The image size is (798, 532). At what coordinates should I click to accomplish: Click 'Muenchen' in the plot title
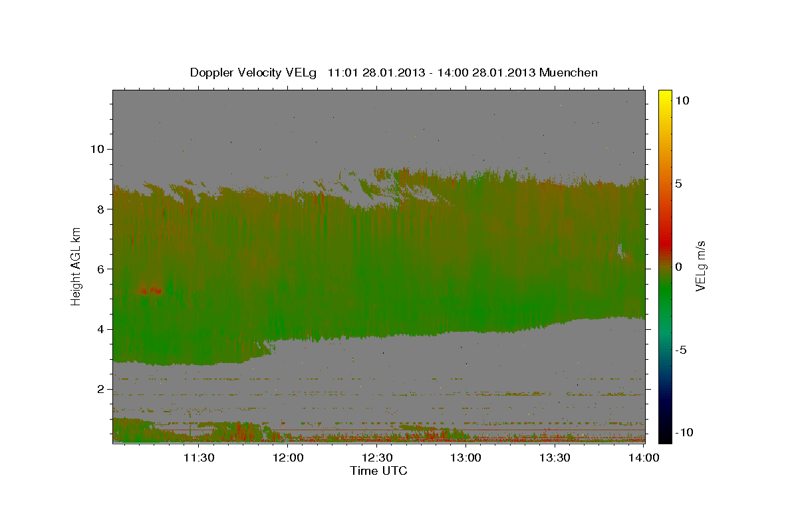pyautogui.click(x=569, y=72)
